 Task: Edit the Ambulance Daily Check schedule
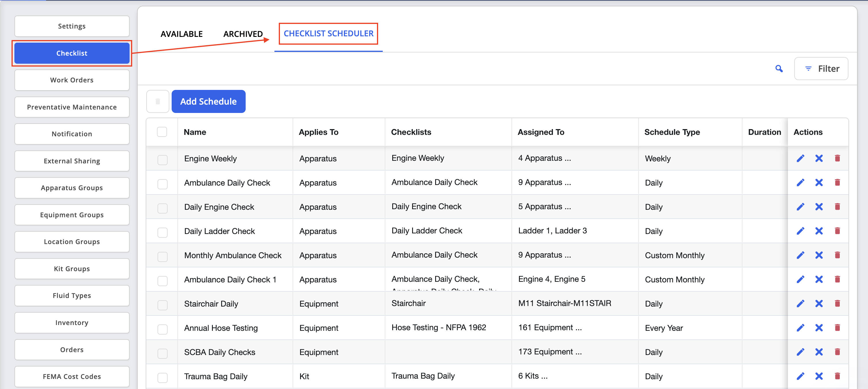800,183
